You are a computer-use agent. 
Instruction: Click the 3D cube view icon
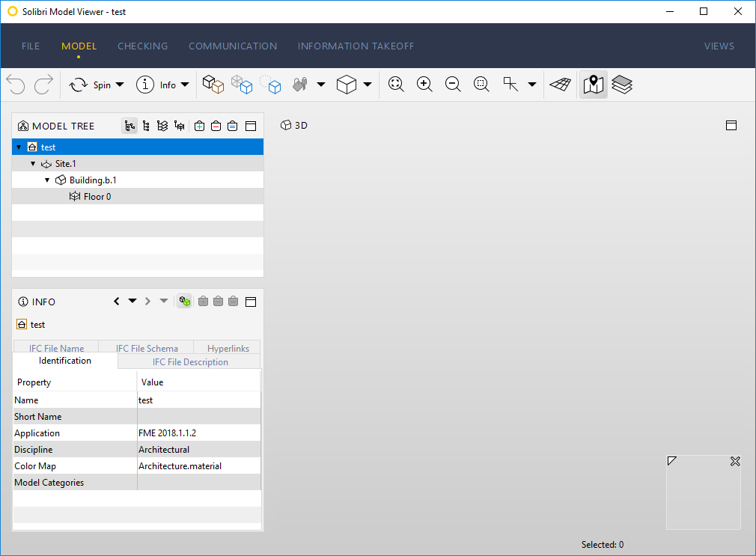(346, 85)
